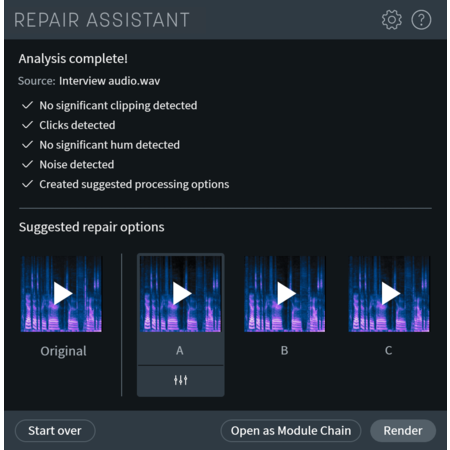This screenshot has height=450, width=450.
Task: Open the help question mark icon
Action: (421, 20)
